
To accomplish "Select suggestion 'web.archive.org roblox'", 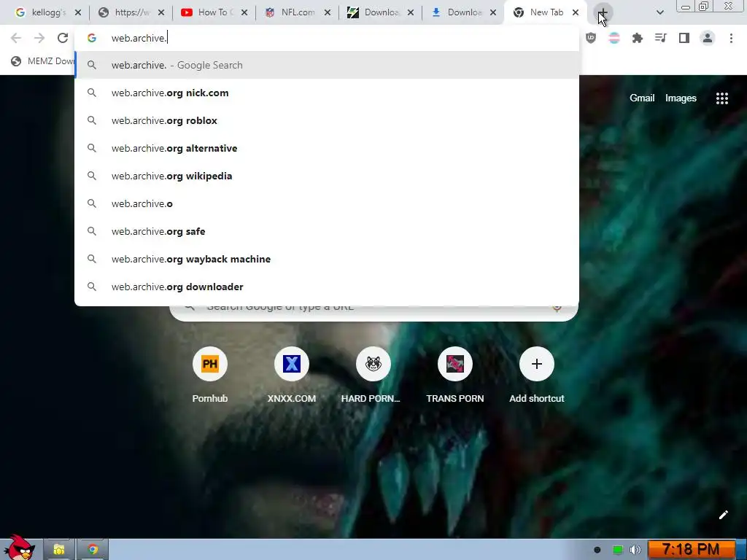I will coord(327,120).
